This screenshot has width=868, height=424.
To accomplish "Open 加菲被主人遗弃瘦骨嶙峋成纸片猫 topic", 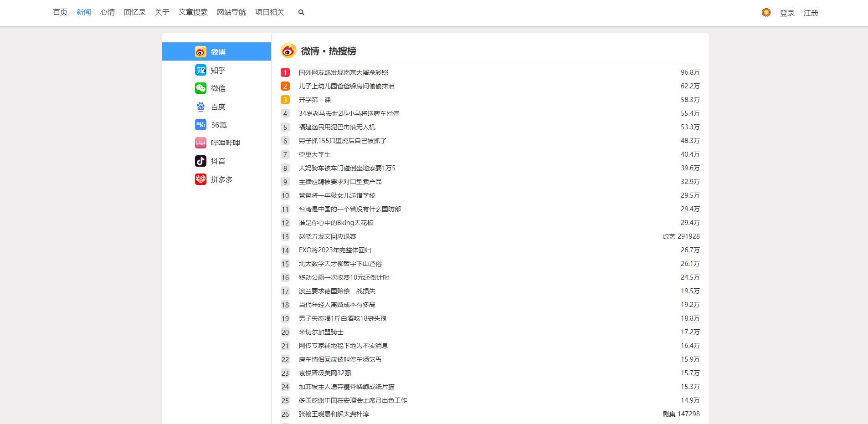I will (347, 387).
